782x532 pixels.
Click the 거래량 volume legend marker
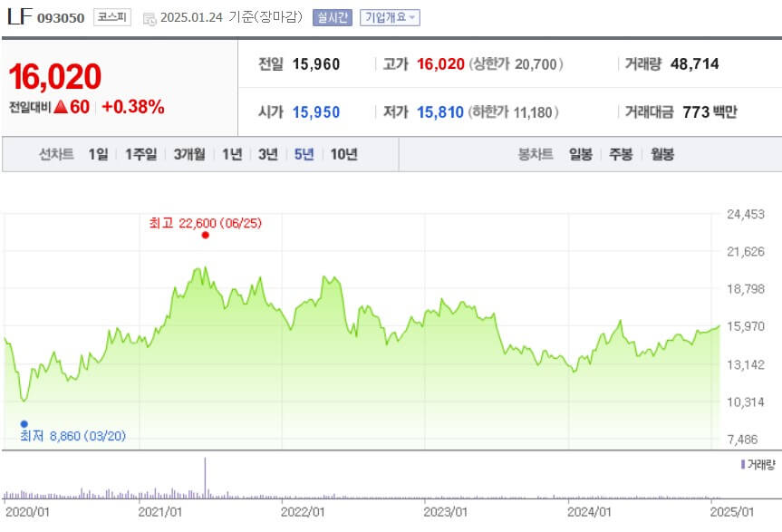[743, 465]
